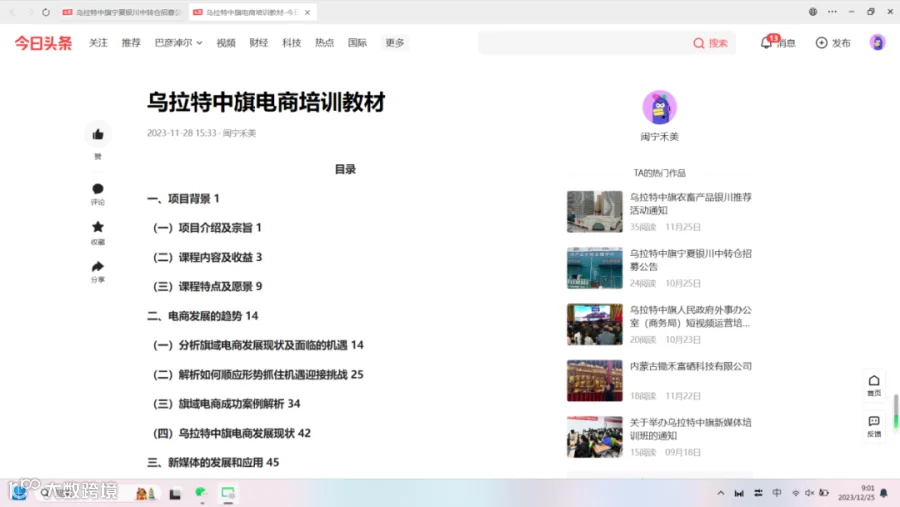Viewport: 900px width, 507px height.
Task: Open the user avatar in header
Action: click(877, 42)
